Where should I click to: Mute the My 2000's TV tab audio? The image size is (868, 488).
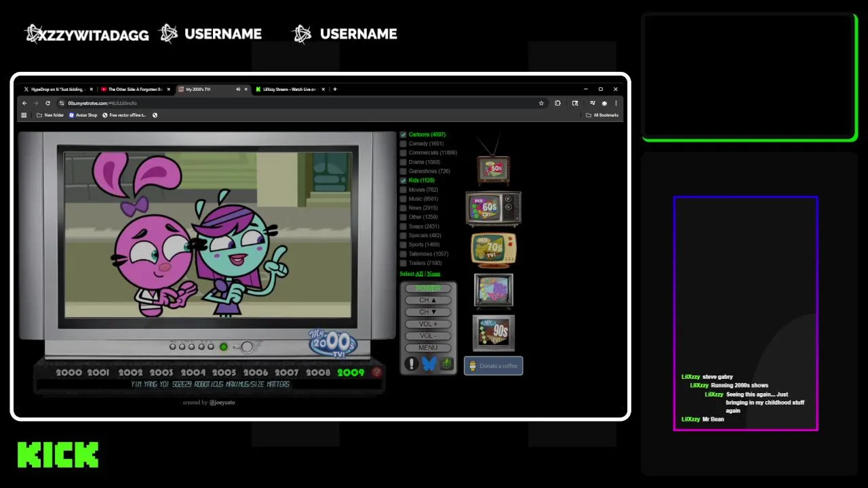click(x=237, y=89)
